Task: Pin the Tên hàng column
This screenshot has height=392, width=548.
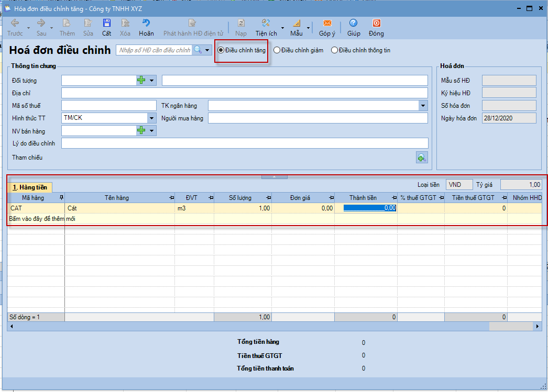Action: point(172,198)
